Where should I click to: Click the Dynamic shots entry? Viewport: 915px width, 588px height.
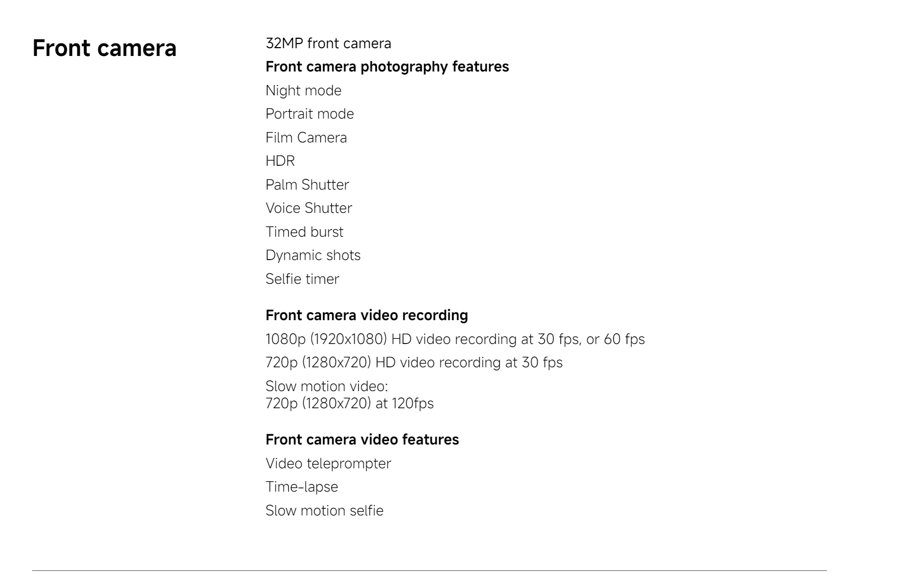coord(313,255)
